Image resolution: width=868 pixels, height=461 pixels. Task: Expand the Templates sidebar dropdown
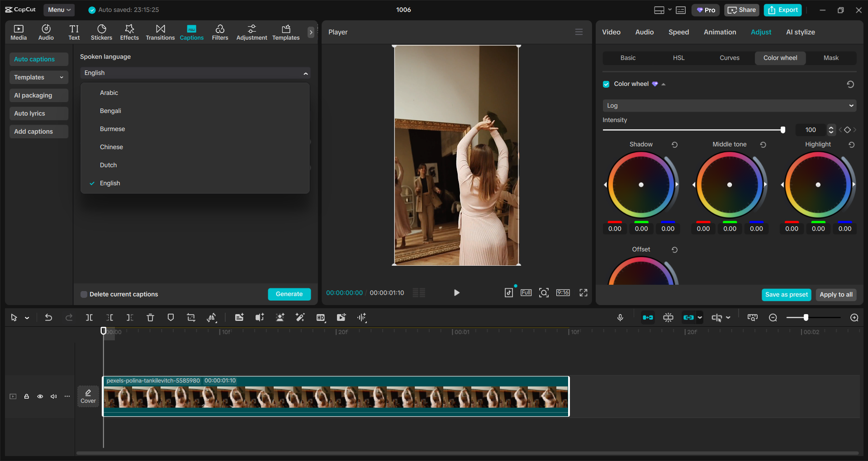coord(62,77)
